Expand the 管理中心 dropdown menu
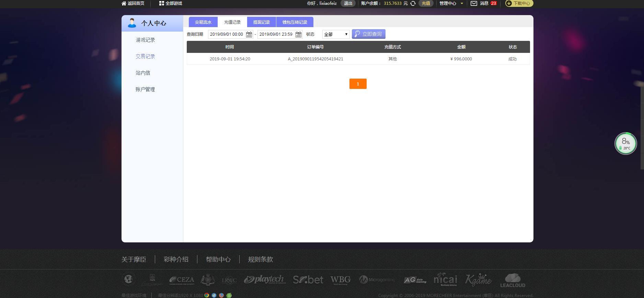The image size is (644, 298). click(451, 3)
